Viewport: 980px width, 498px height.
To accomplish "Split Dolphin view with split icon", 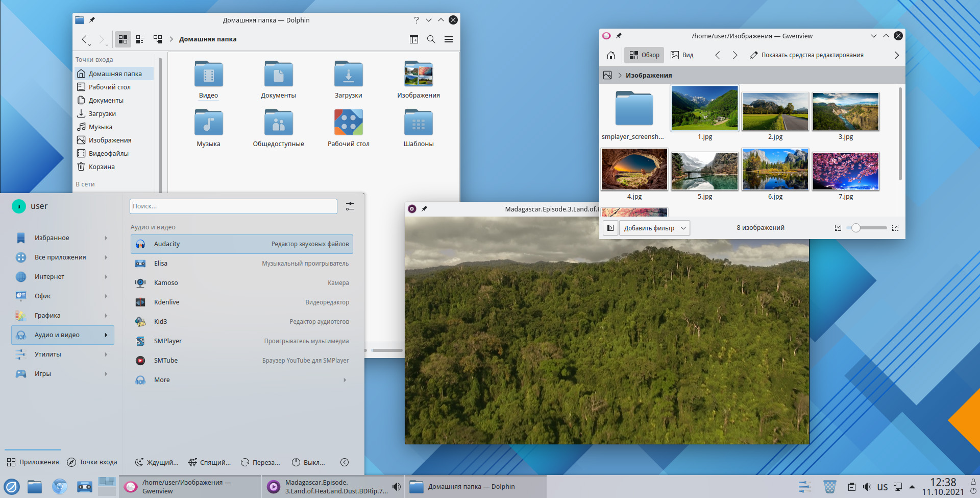I will 414,39.
